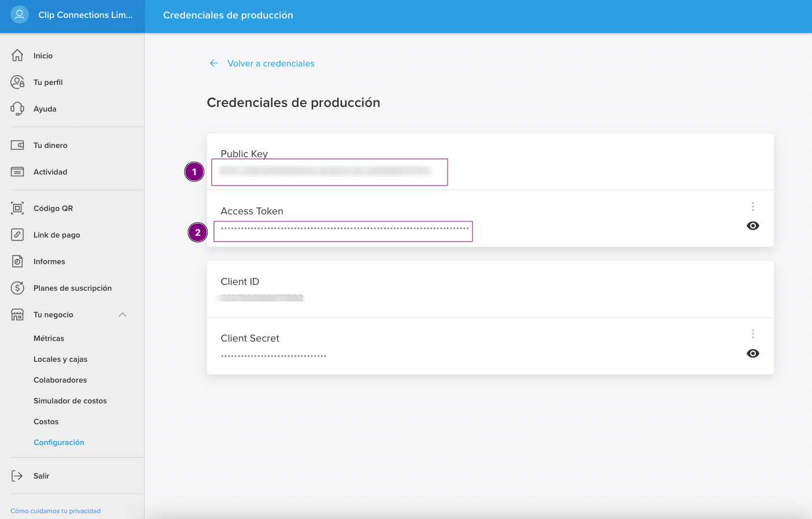Open Cómo cuidamos tu privacidad link
This screenshot has height=519, width=812.
(56, 511)
